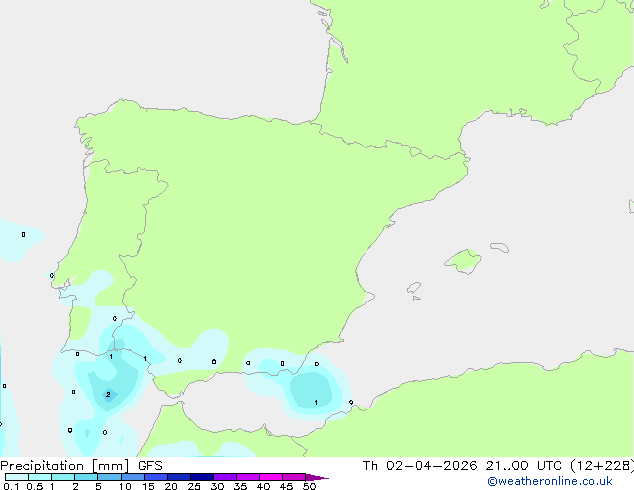634x490 pixels.
Task: Click the green Mallorca island on the map
Action: pyautogui.click(x=464, y=262)
